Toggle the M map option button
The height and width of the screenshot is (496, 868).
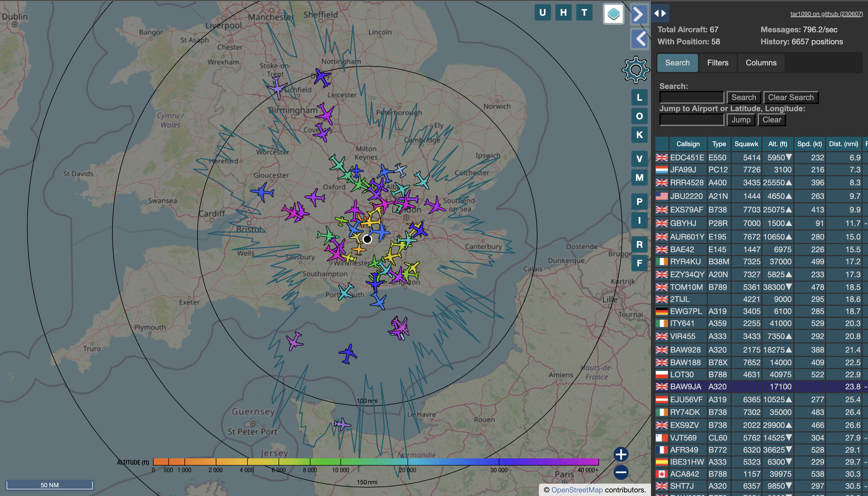pyautogui.click(x=639, y=177)
